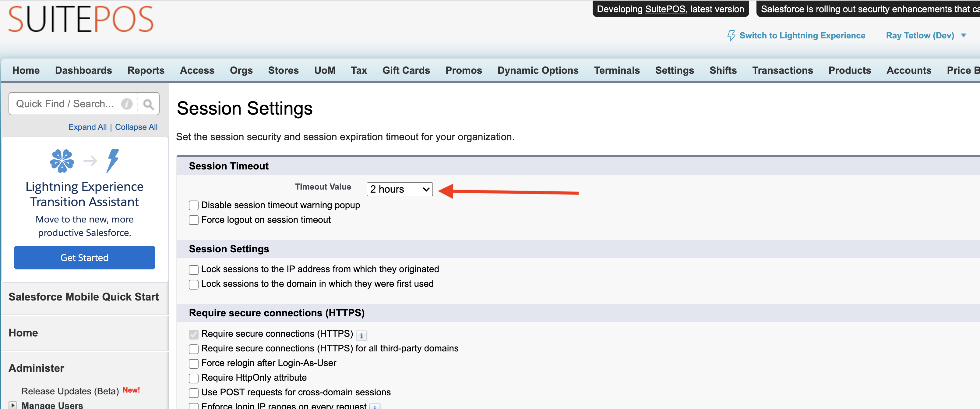The width and height of the screenshot is (980, 409).
Task: Check Force logout on session timeout
Action: [x=194, y=220]
